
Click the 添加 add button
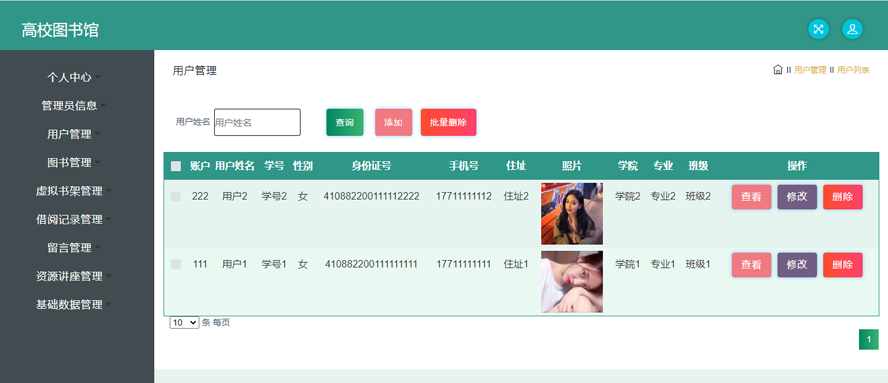coord(394,122)
